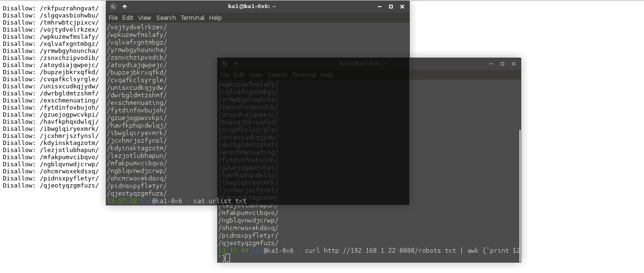Screen dimensions: 644x273
Task: Click the terminal icon in the dimmed window's titlebar
Action: 225,64
